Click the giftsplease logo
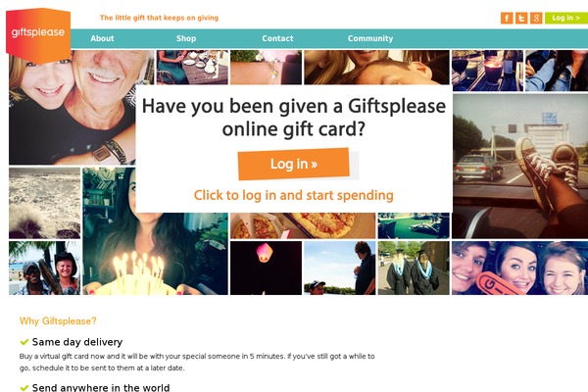The height and width of the screenshot is (392, 588). (38, 35)
